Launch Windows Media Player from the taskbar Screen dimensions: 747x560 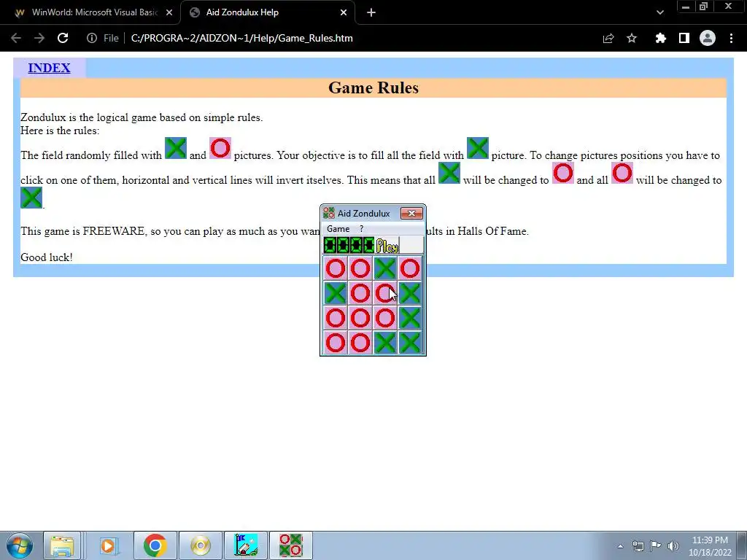coord(108,545)
